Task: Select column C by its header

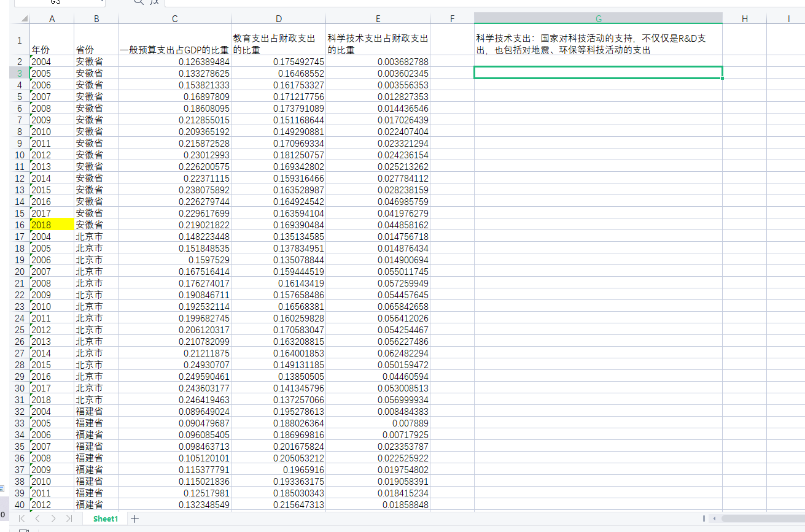Action: coord(174,18)
